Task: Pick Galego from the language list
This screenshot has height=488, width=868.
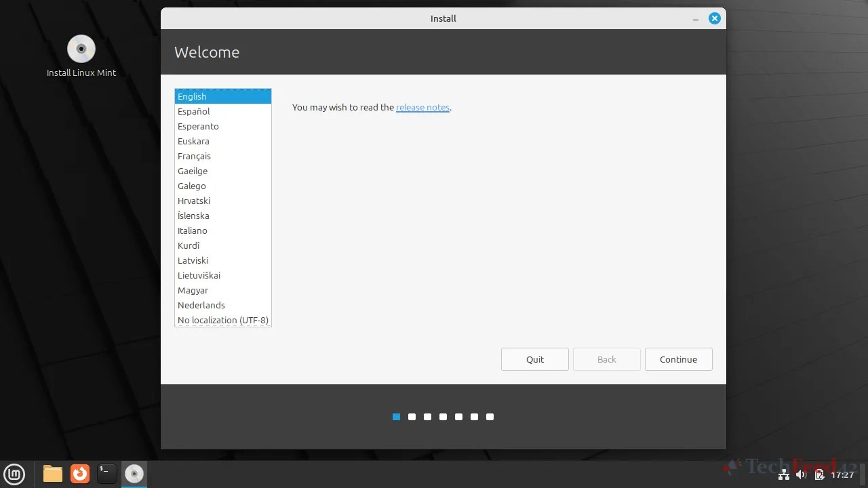Action: (x=223, y=186)
